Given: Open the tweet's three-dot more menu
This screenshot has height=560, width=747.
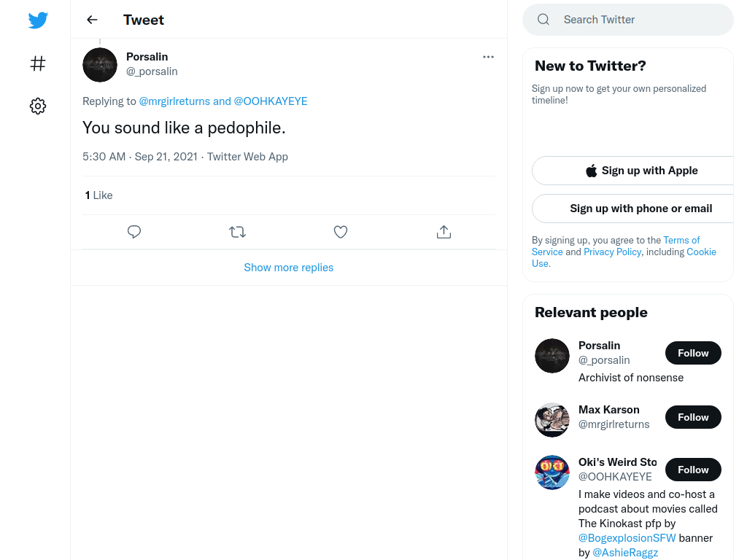Looking at the screenshot, I should click(488, 57).
